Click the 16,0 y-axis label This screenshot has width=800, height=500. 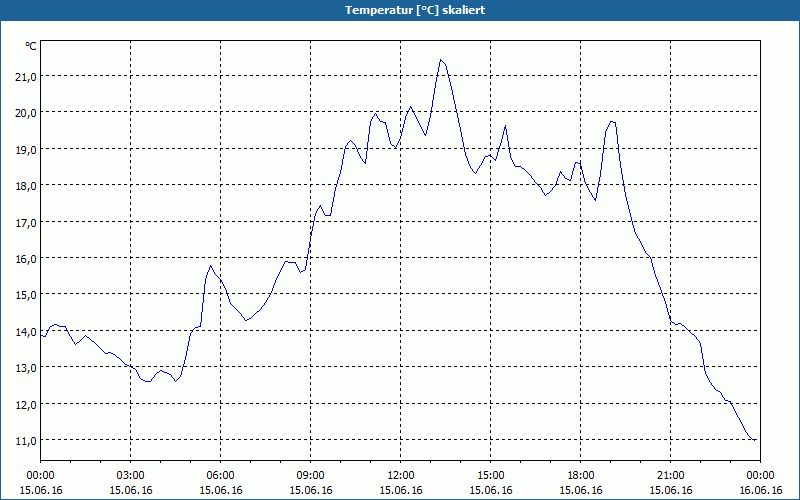point(26,259)
